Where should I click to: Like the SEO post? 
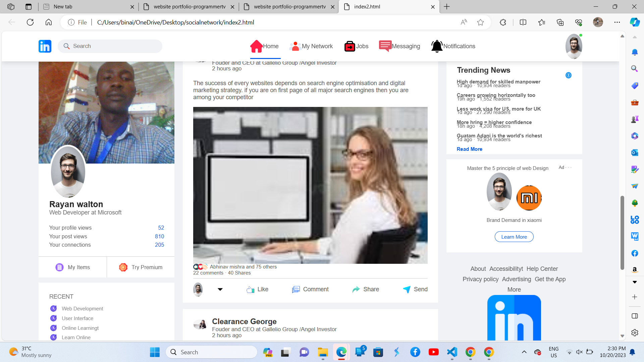(257, 289)
